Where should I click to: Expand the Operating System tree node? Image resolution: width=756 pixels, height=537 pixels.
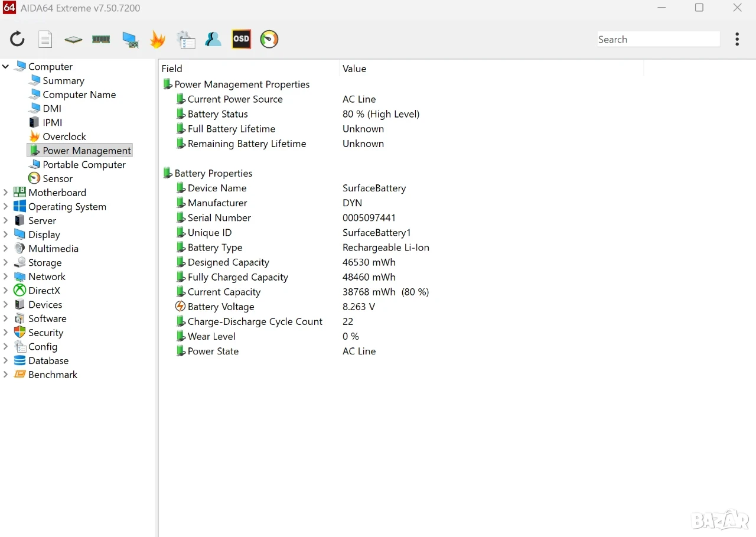(x=6, y=207)
